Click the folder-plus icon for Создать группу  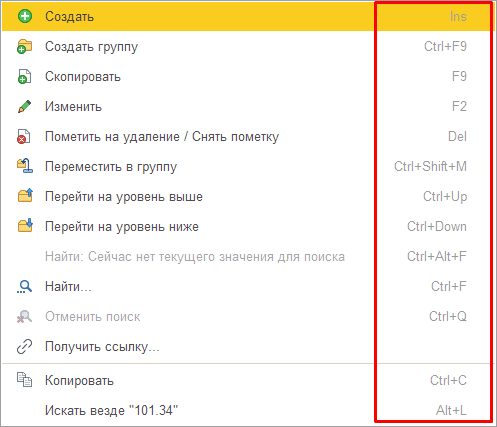pos(25,46)
